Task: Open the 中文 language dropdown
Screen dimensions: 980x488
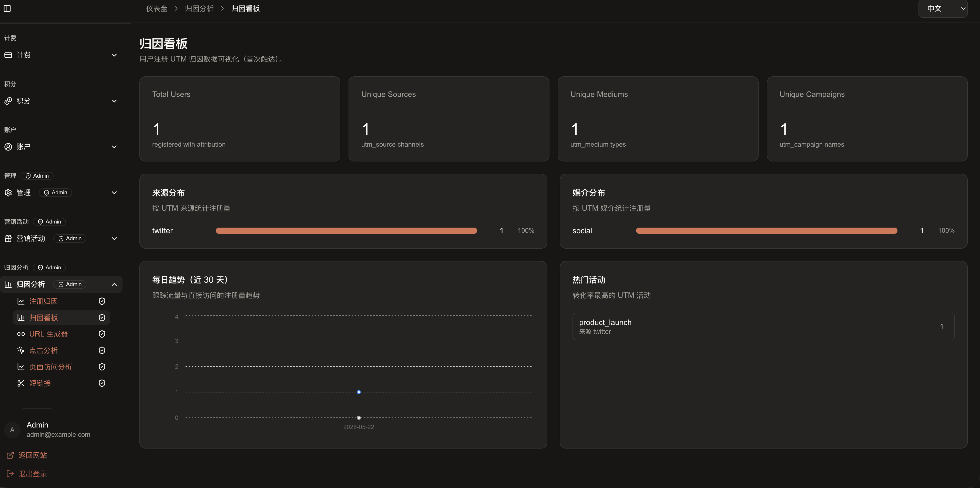Action: click(x=943, y=8)
